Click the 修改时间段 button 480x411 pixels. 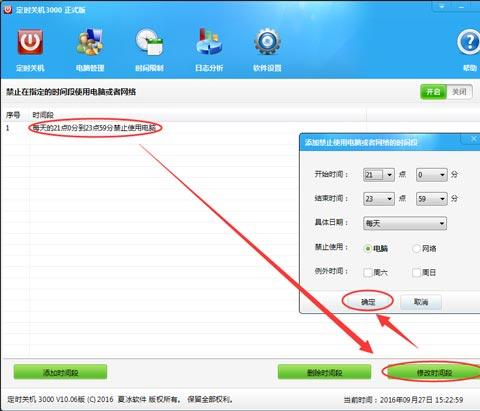[434, 372]
